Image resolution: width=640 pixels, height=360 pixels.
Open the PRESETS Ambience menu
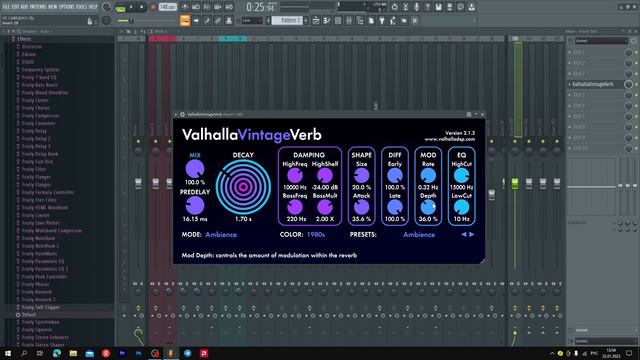point(419,235)
